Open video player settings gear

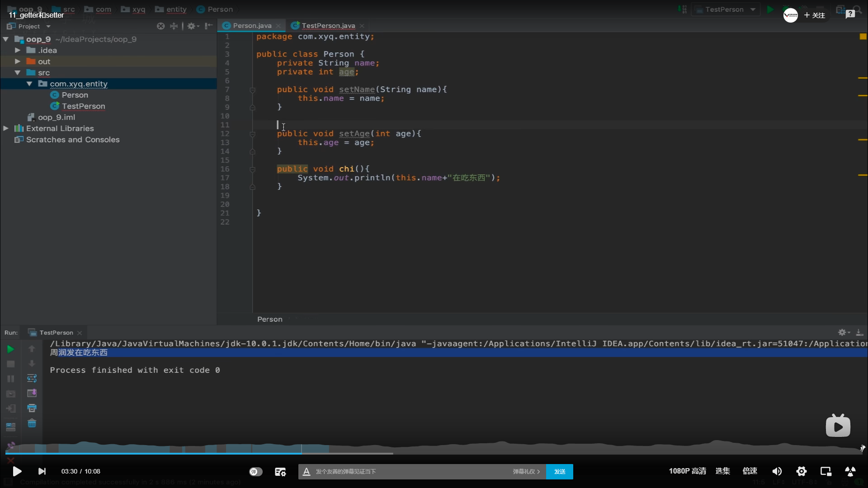click(802, 471)
